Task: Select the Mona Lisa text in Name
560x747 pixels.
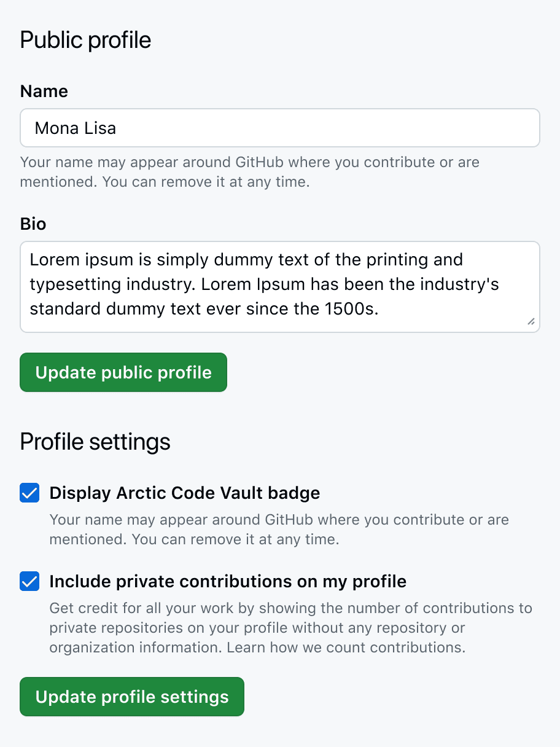Action: point(74,128)
